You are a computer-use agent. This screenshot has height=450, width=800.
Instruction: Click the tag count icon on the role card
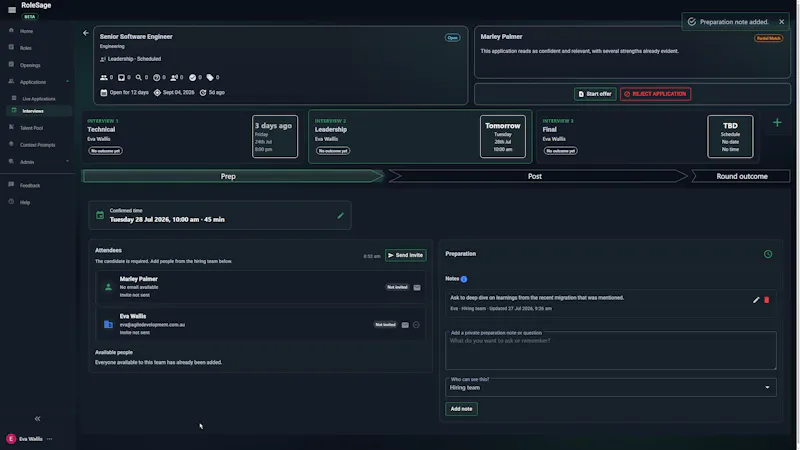pos(210,78)
